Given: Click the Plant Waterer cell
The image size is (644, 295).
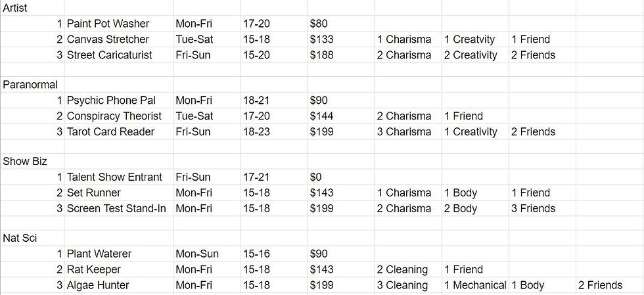Looking at the screenshot, I should [x=99, y=254].
